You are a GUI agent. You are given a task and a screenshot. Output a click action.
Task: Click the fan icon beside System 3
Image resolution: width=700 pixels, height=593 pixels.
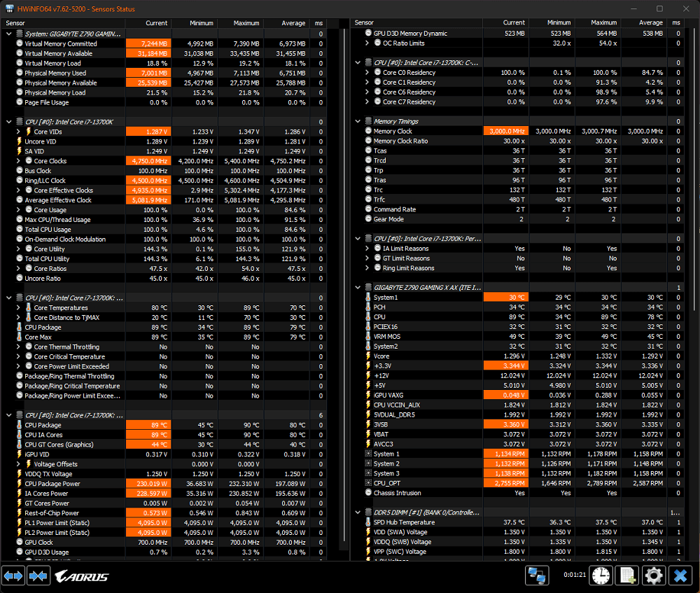[x=368, y=473]
